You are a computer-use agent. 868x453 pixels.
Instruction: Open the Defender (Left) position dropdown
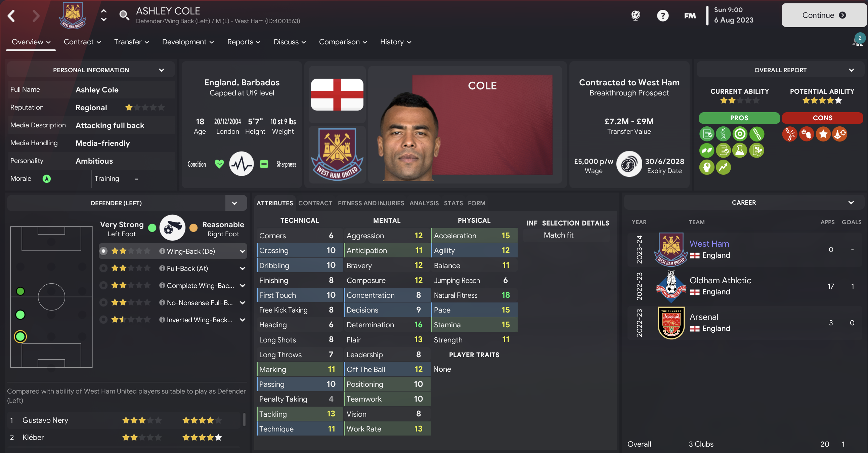click(234, 203)
